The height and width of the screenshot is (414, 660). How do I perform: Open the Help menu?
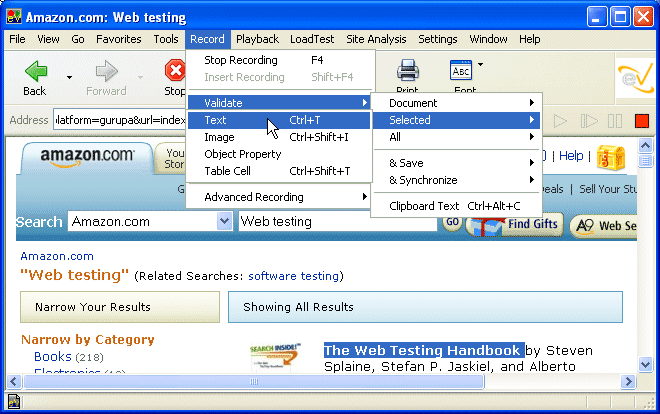point(530,39)
